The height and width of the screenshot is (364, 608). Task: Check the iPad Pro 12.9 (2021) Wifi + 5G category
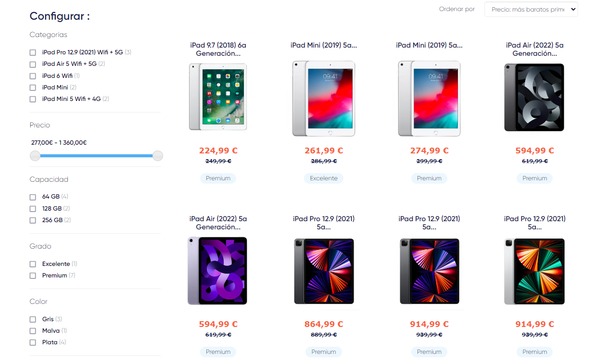pos(33,52)
